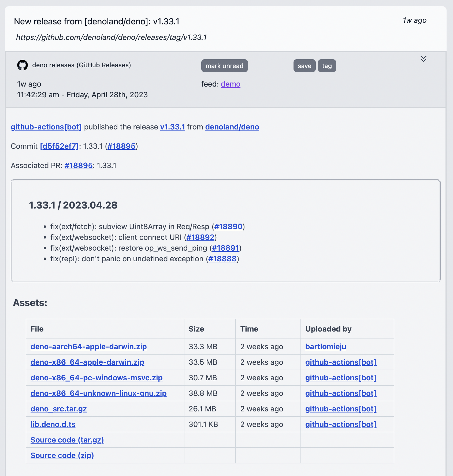Screen dimensions: 453x476
Task: Click the GitHub octocat feed icon
Action: click(x=23, y=65)
